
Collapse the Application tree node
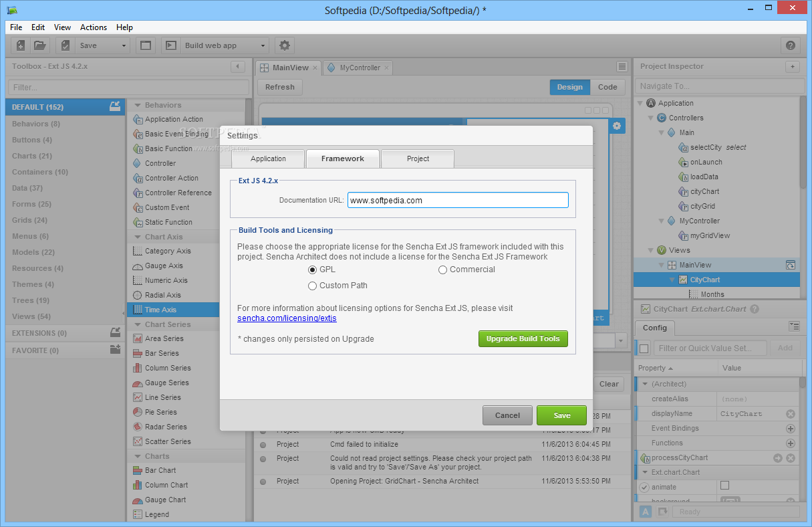[x=640, y=103]
